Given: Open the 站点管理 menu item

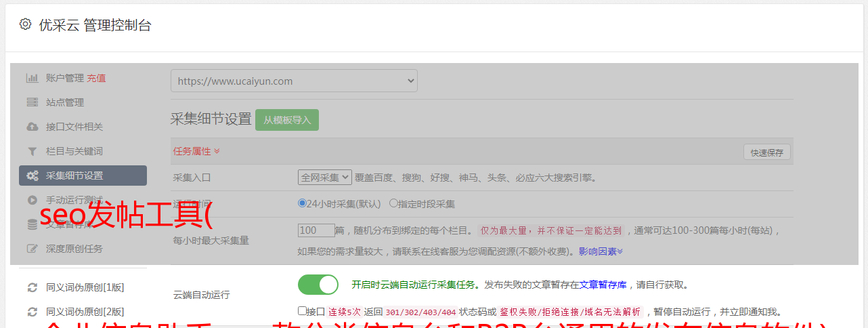Looking at the screenshot, I should pos(65,102).
